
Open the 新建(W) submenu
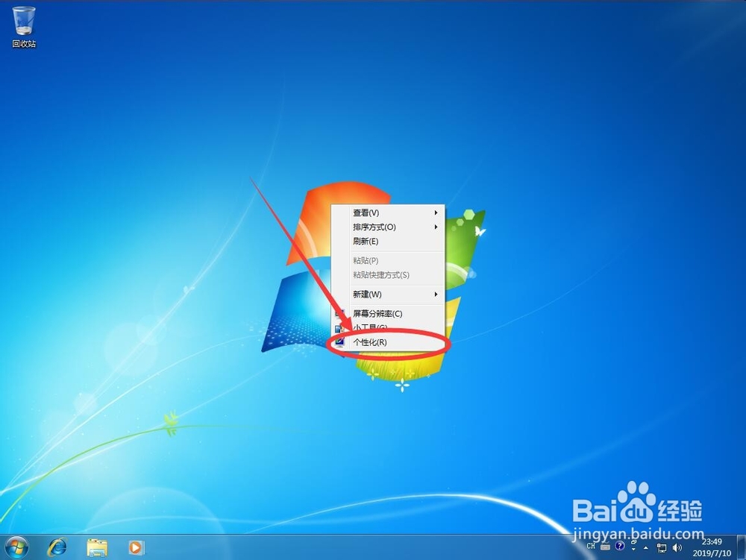[388, 295]
